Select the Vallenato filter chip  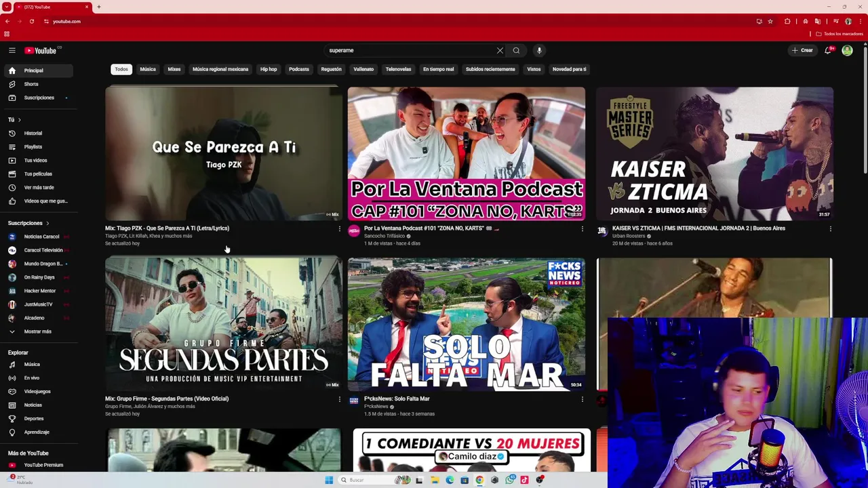click(x=363, y=69)
